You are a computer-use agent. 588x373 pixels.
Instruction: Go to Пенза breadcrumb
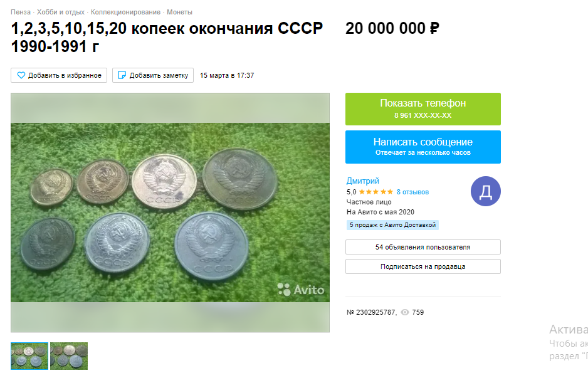pos(21,12)
